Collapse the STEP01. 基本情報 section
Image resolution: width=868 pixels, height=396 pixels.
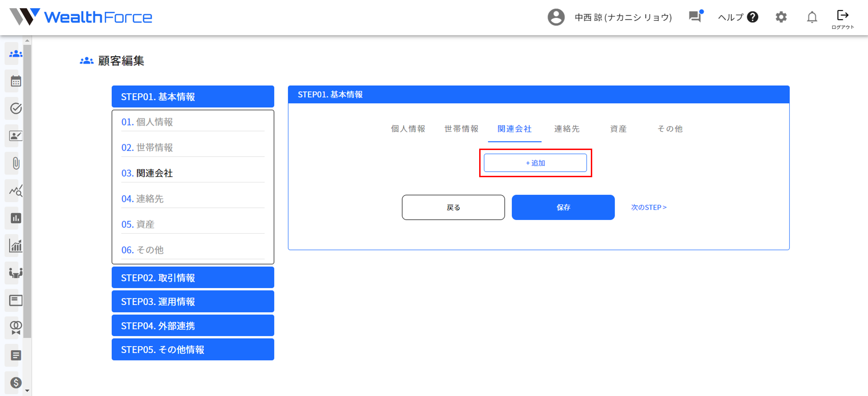pos(193,97)
